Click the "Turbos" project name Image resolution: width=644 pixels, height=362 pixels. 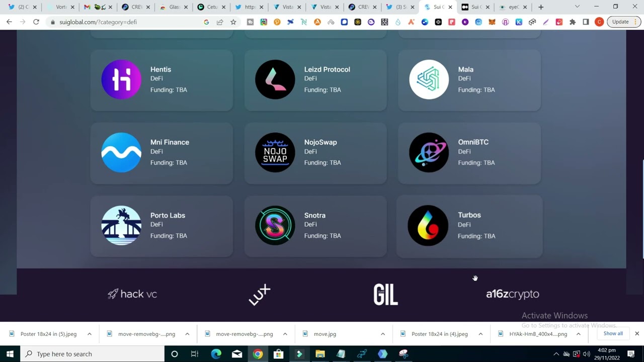click(469, 215)
